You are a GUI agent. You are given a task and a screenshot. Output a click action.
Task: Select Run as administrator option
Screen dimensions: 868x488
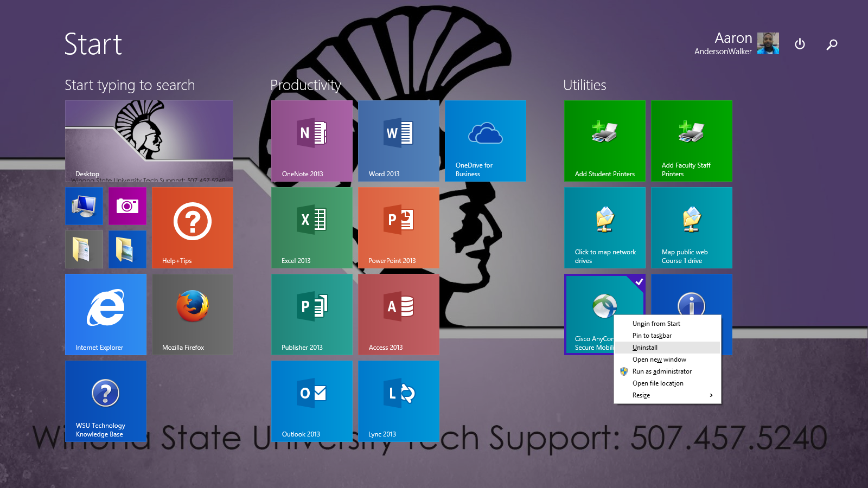coord(662,371)
